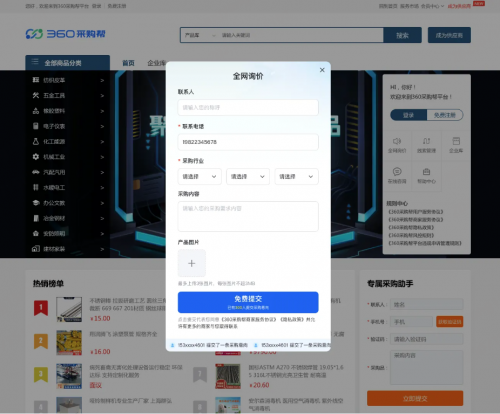500x414 pixels.
Task: Expand the 产品库 search type dropdown
Action: 200,35
